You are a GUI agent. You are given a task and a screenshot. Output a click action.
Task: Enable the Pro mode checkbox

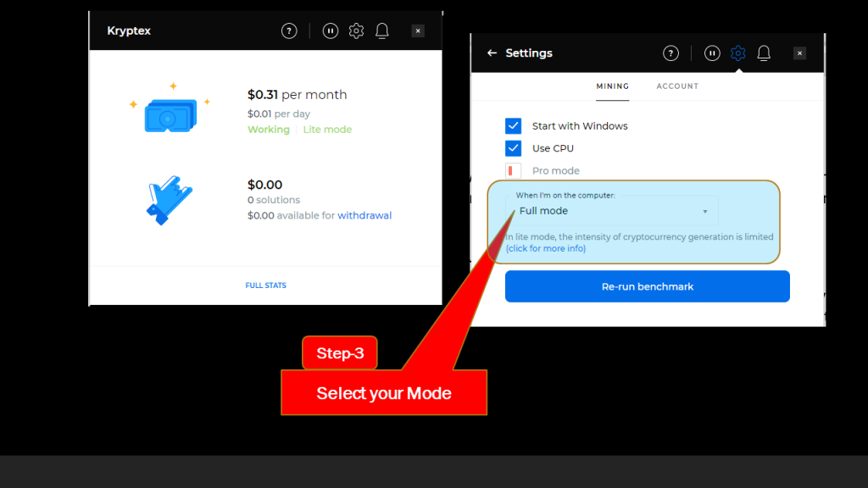(x=513, y=171)
